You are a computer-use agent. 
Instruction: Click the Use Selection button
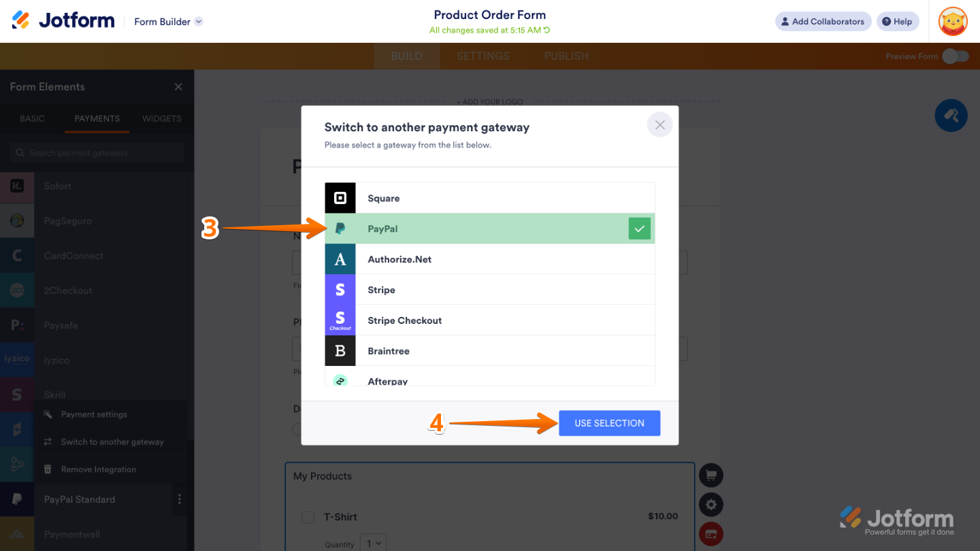point(609,423)
